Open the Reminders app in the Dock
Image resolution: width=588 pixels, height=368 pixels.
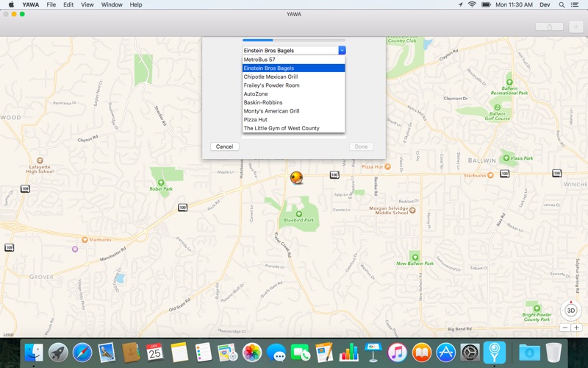(x=204, y=353)
